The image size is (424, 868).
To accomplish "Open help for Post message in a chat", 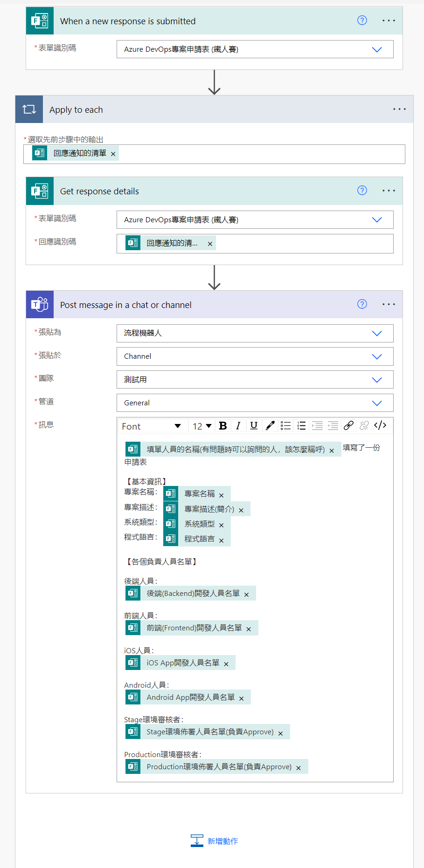I will click(362, 304).
